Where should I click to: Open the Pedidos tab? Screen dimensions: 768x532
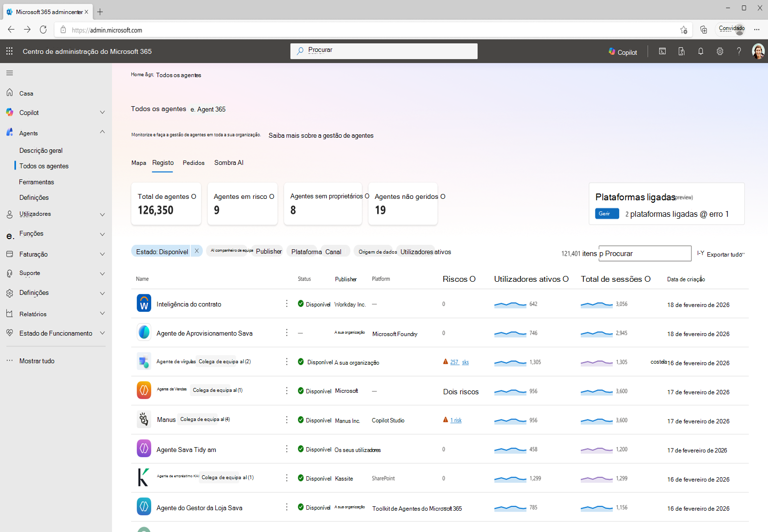(193, 163)
